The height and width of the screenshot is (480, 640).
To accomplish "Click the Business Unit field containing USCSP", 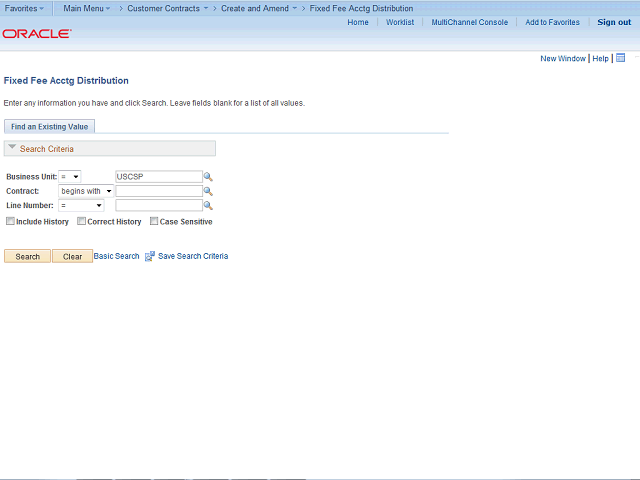I will (159, 177).
